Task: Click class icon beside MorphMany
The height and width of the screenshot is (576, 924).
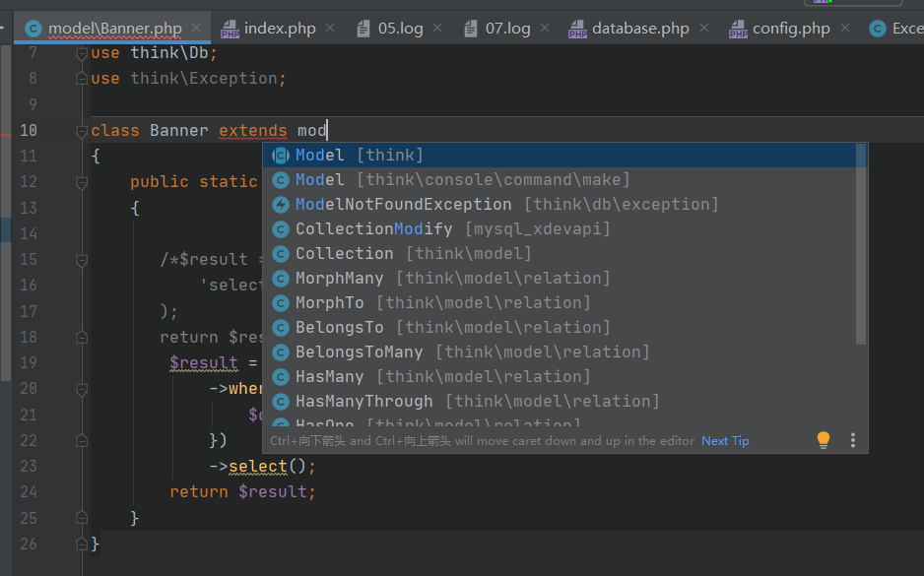Action: (281, 279)
